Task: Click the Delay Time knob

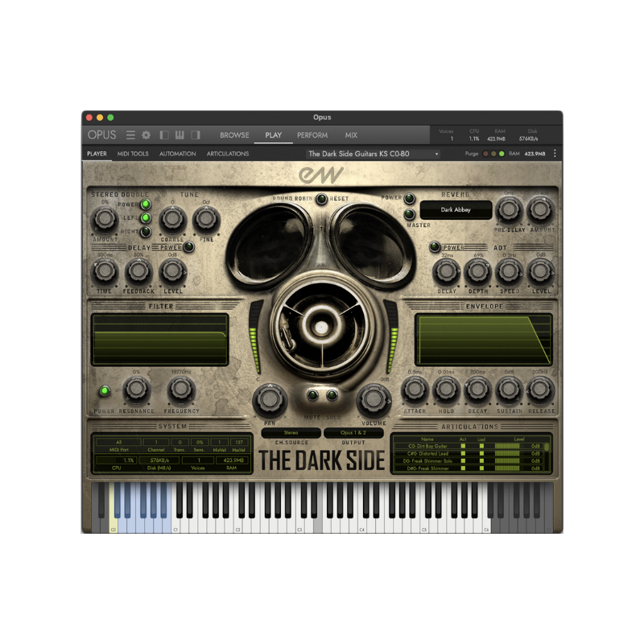Action: [105, 271]
